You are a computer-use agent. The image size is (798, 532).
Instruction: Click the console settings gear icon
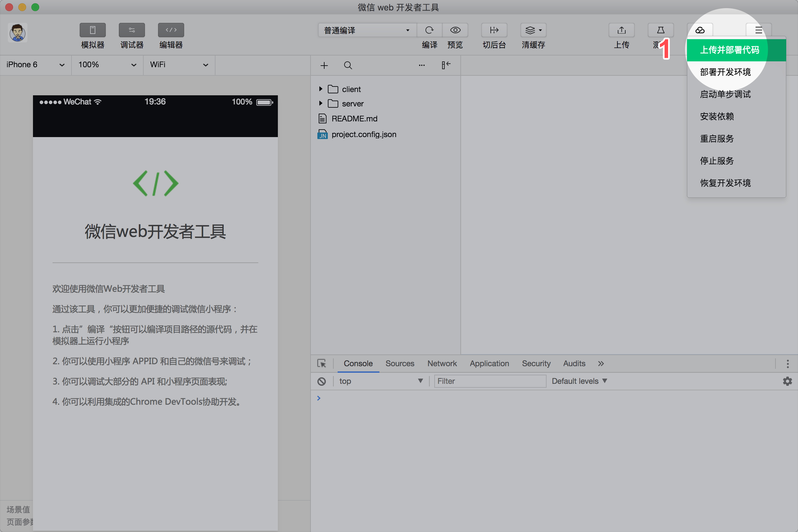coord(787,381)
